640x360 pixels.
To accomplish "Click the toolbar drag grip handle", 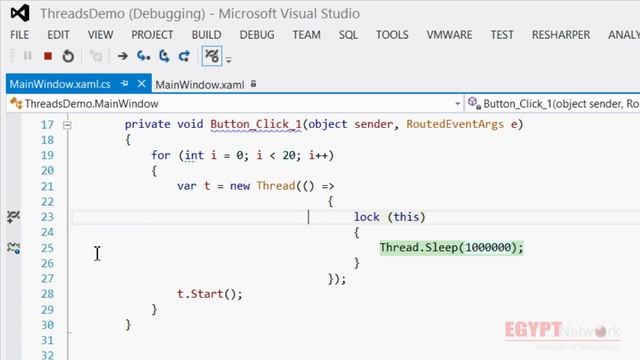I will coord(12,56).
